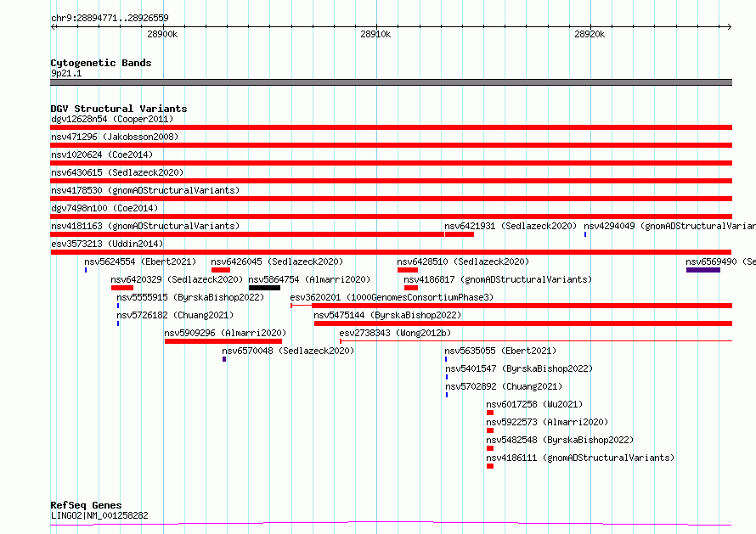The image size is (756, 534).
Task: Open the nsv1020624 (Coe2014) variant
Action: (x=102, y=155)
